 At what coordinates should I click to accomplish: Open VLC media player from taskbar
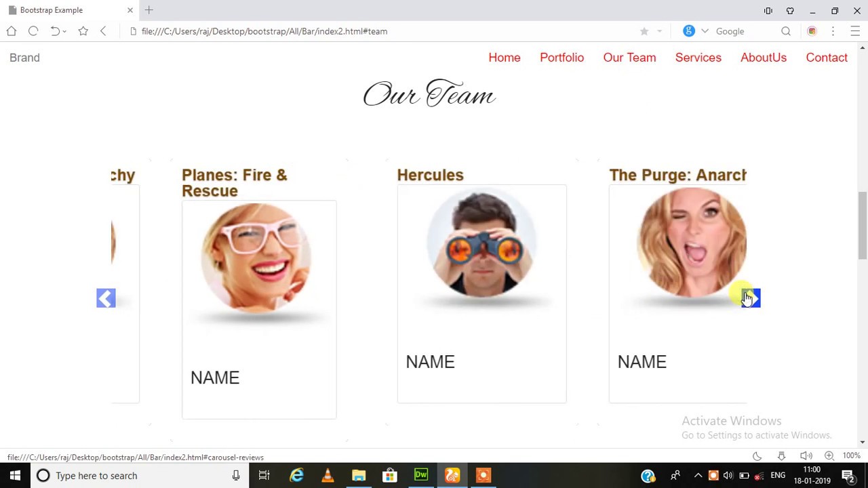[328, 476]
